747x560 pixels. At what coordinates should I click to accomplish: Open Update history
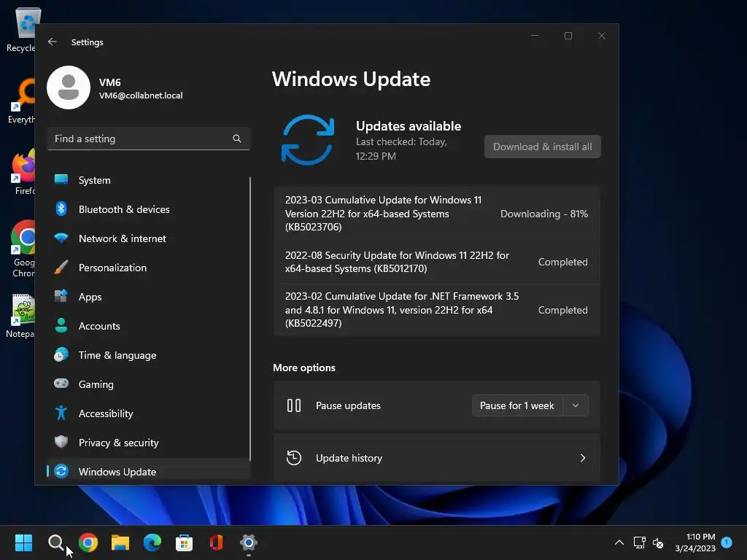coord(437,458)
